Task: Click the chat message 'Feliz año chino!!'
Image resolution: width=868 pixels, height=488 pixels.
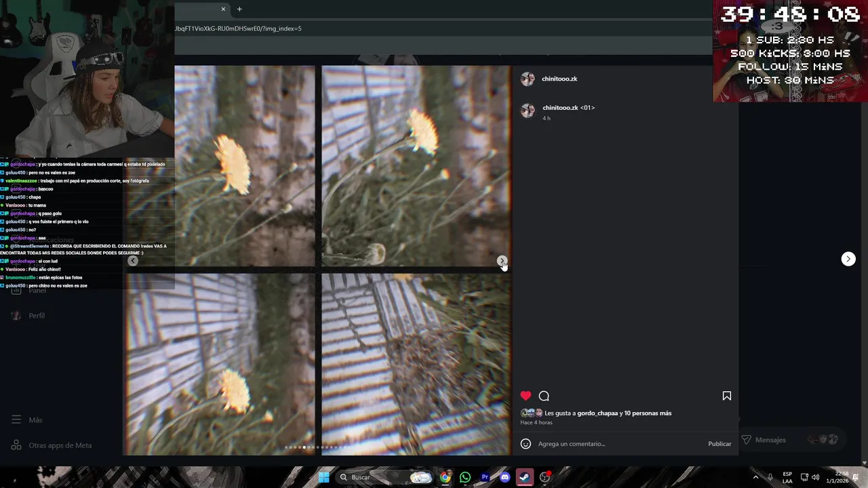Action: tap(43, 270)
